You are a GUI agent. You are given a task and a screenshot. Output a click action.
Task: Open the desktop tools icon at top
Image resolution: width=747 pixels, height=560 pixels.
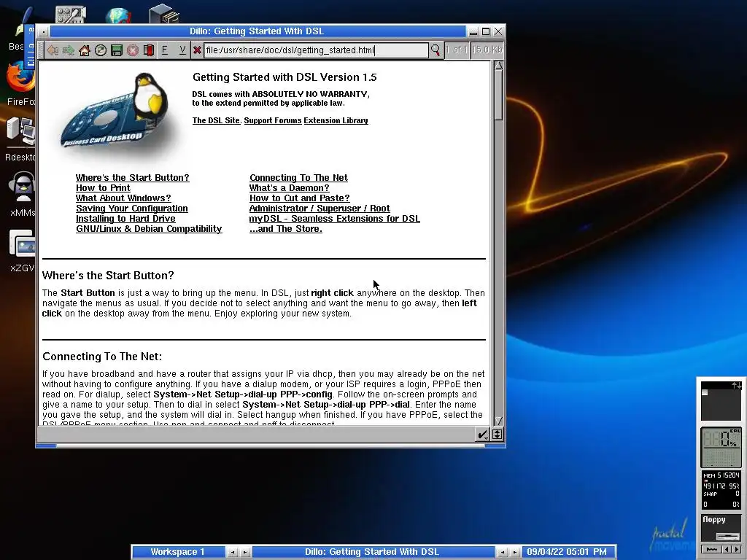click(71, 15)
